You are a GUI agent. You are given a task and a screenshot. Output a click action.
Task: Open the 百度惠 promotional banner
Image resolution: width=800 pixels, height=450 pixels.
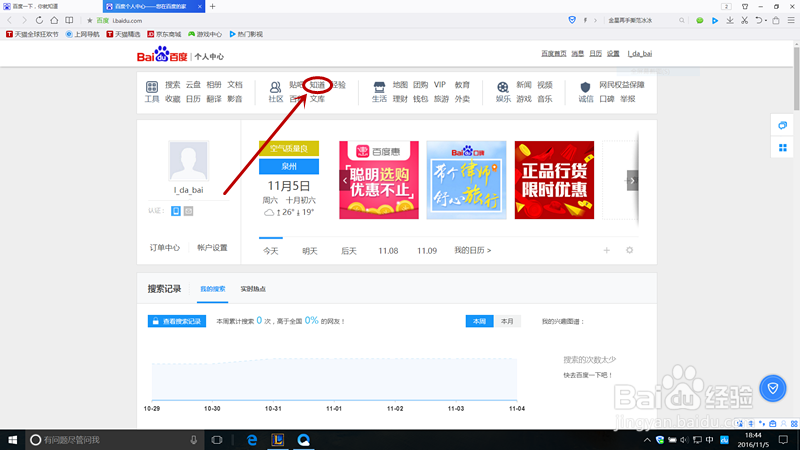[379, 180]
